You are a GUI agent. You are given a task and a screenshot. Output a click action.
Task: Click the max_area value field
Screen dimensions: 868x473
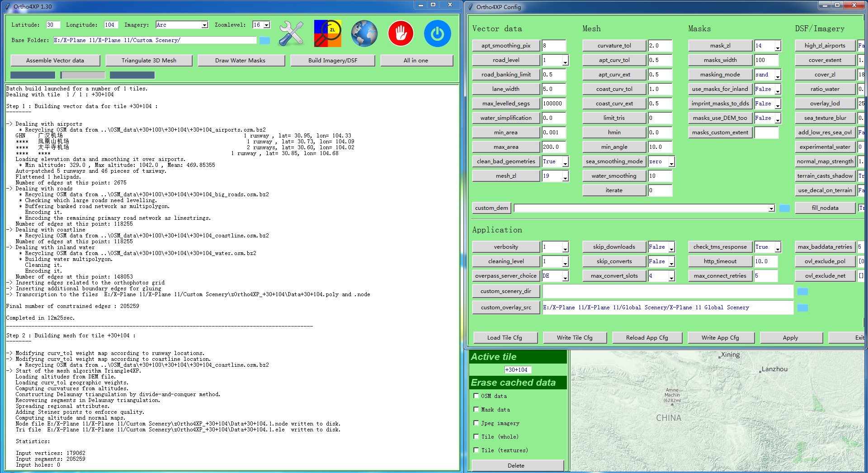click(x=554, y=147)
